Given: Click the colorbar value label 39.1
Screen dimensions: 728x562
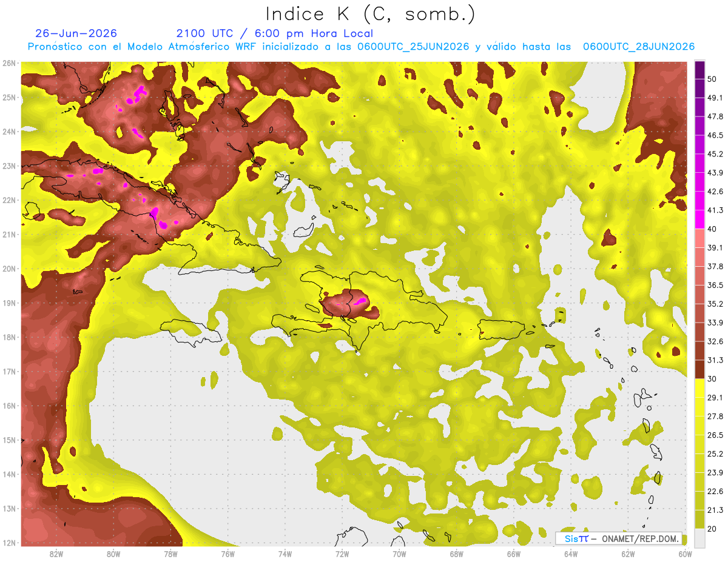Looking at the screenshot, I should pos(715,247).
